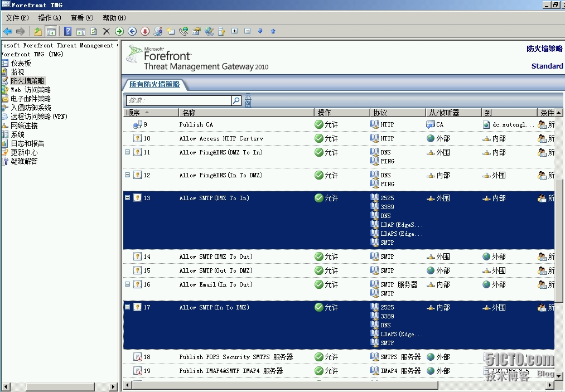Collapse rule 13 Allow SMTP (DMZ To In)
The height and width of the screenshot is (392, 565).
(127, 197)
